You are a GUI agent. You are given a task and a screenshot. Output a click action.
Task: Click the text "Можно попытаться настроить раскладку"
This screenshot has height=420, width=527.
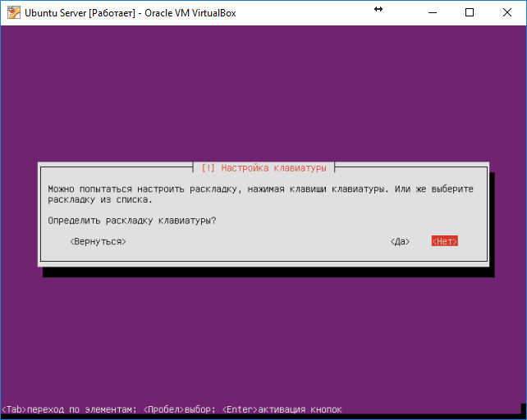[143, 189]
